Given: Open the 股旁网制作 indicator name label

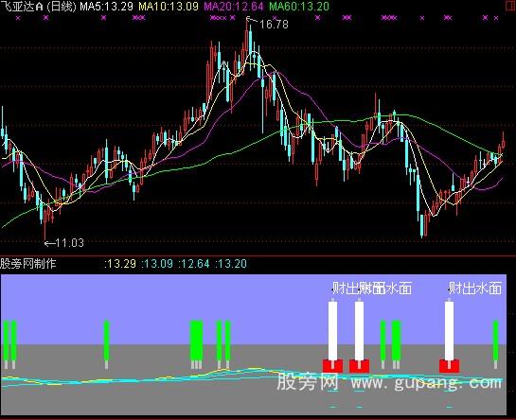Looking at the screenshot, I should (x=28, y=263).
